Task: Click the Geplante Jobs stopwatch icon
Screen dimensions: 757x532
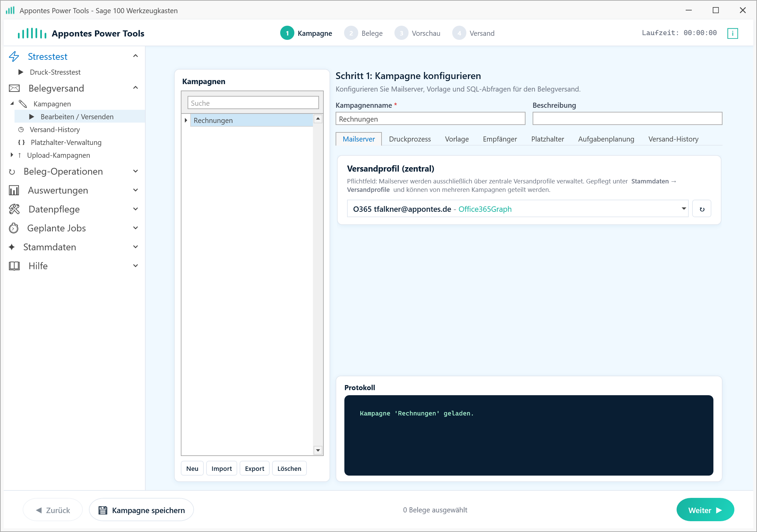Action: click(14, 228)
